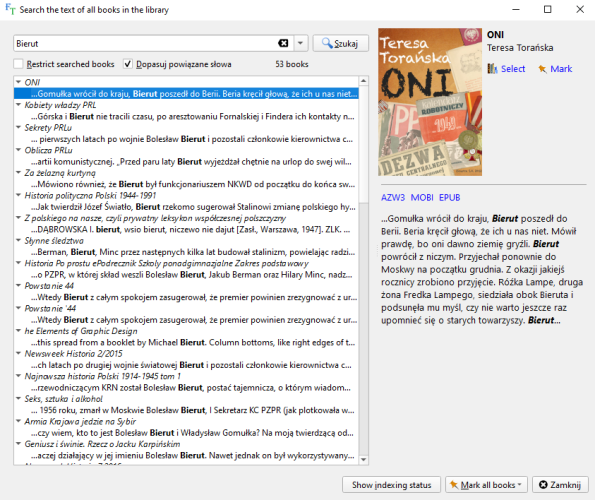Image resolution: width=595 pixels, height=500 pixels.
Task: Open the AZW3 format link
Action: tap(393, 198)
